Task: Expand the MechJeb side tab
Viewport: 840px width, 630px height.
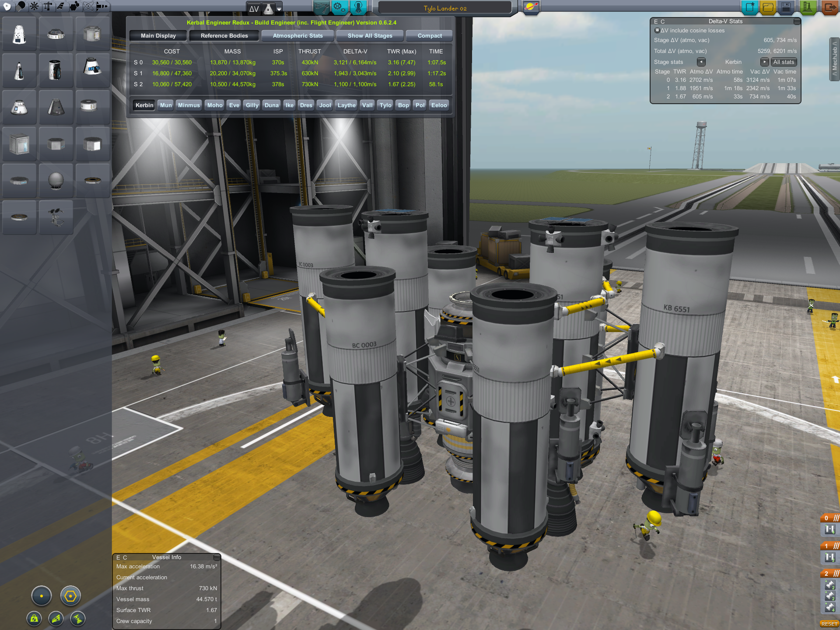Action: tap(834, 59)
